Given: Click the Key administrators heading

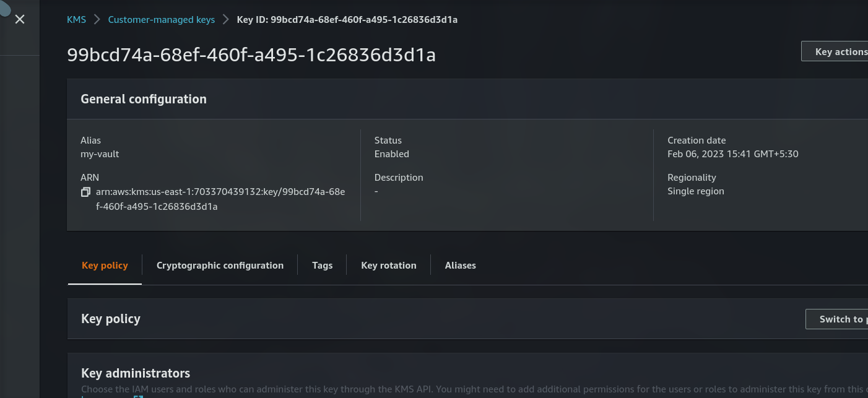Looking at the screenshot, I should [136, 373].
